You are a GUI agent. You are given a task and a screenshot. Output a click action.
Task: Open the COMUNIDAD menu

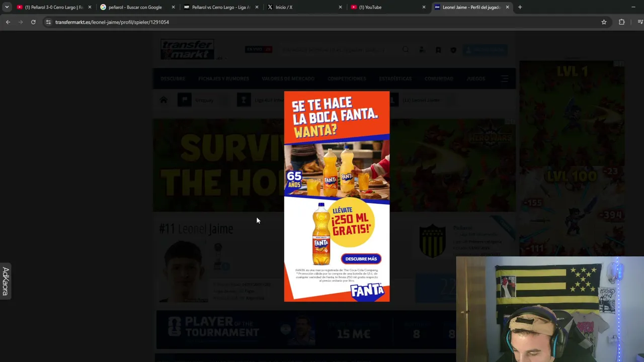click(439, 79)
